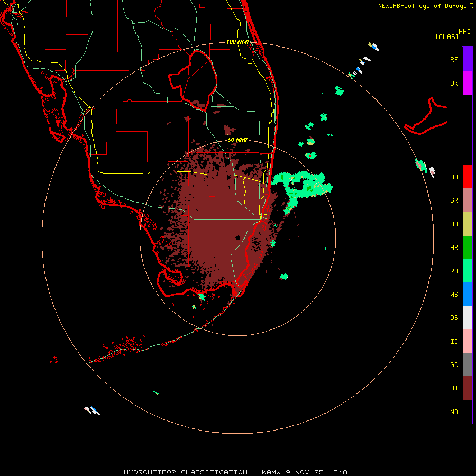Screen dimensions: 476x476
Task: Click the RA legend label
Action: point(454,271)
